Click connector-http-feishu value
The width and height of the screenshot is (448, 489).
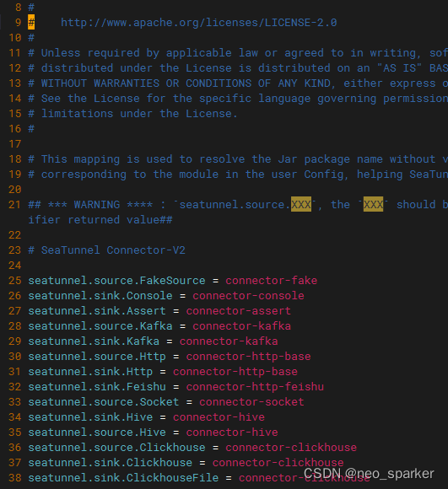click(x=255, y=387)
